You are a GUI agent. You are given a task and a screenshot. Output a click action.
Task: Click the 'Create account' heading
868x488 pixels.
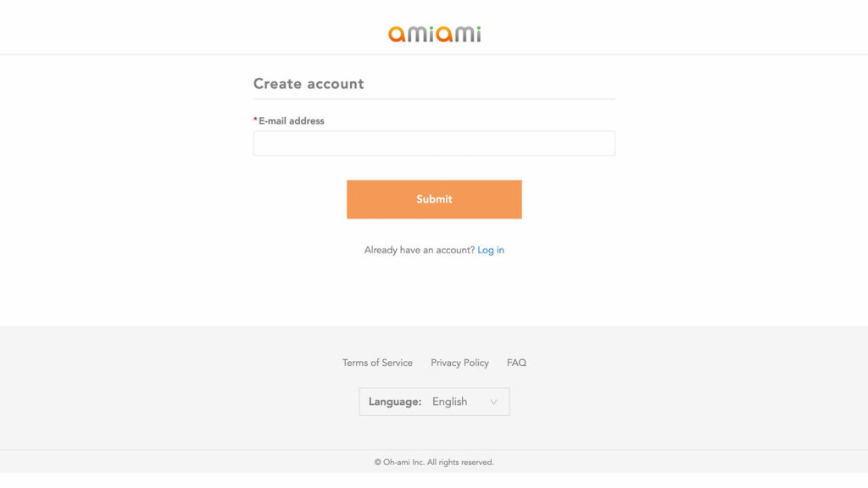pos(309,84)
